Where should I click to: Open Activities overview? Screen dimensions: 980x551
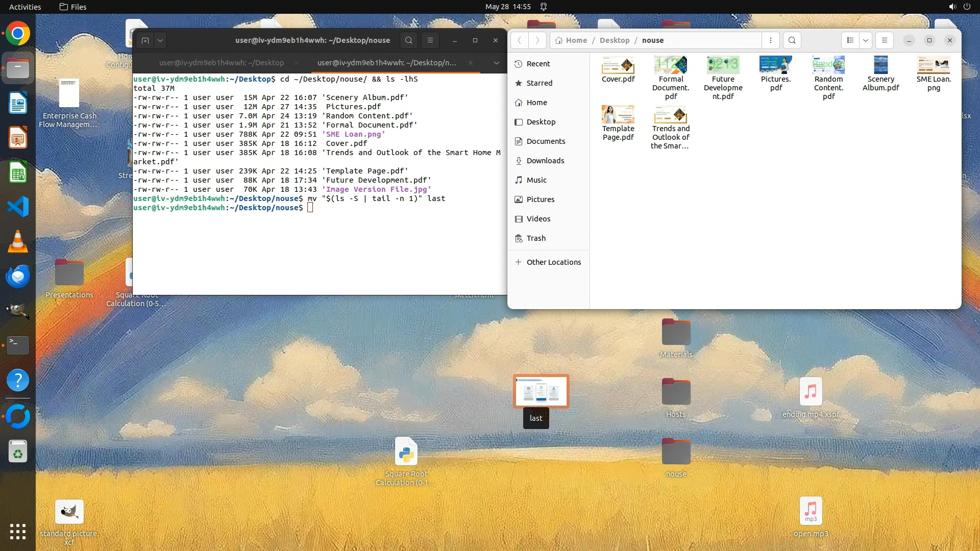pyautogui.click(x=25, y=7)
